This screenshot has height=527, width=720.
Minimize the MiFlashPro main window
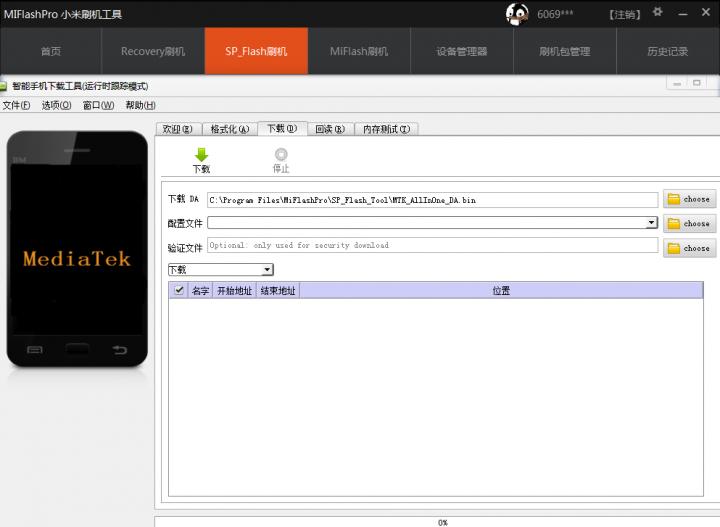coord(683,13)
